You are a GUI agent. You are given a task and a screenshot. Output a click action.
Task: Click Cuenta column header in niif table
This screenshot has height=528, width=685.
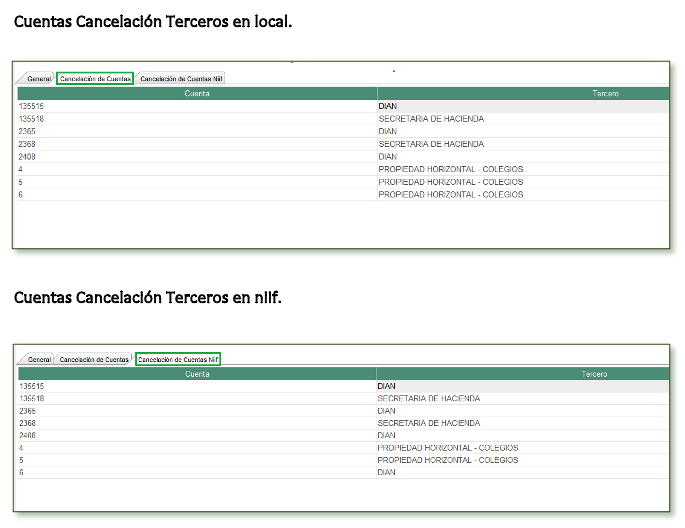pos(195,374)
